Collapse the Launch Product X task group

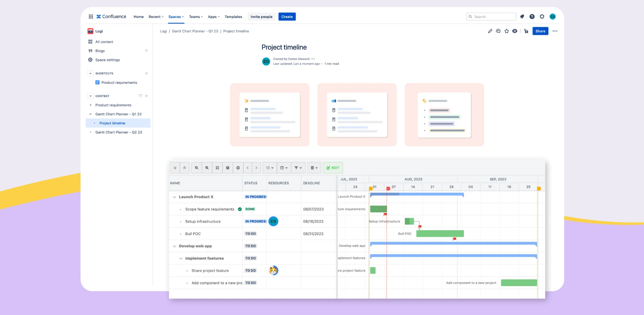tap(174, 197)
